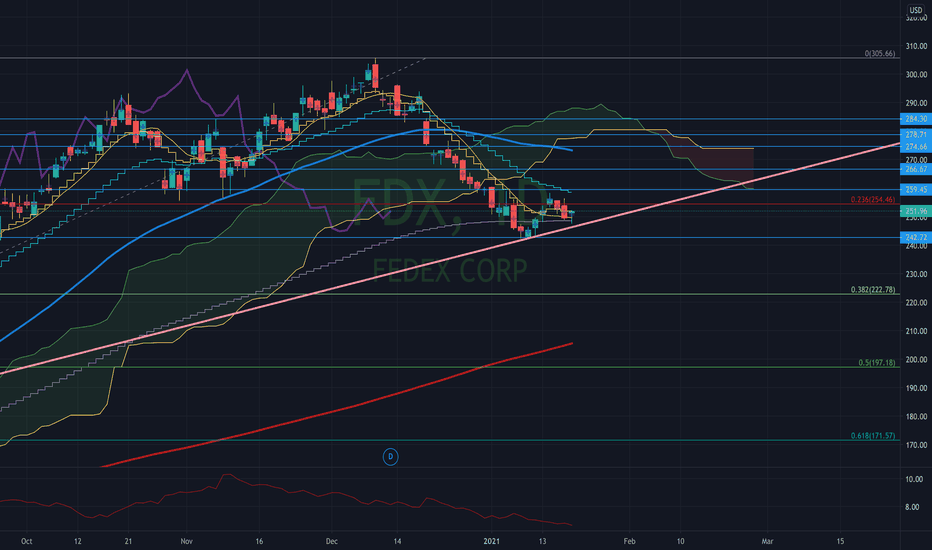Viewport: 932px width, 550px height.
Task: Click the 210.00 tick on price axis
Action: (x=916, y=331)
